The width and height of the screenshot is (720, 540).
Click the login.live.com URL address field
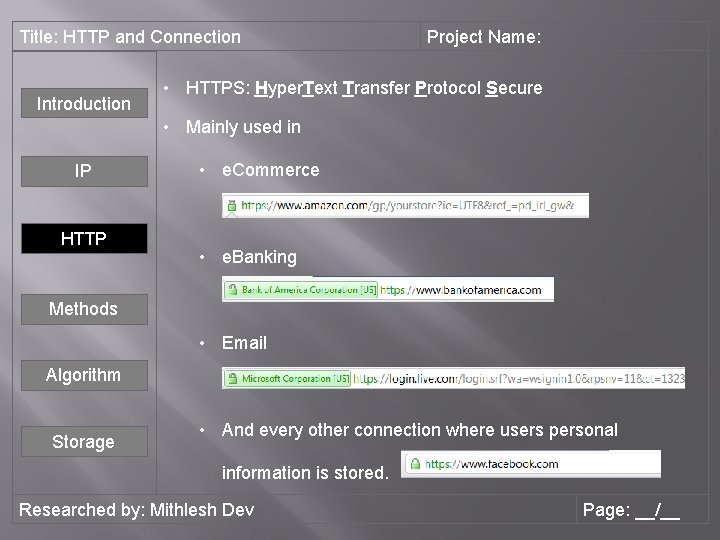pyautogui.click(x=453, y=378)
